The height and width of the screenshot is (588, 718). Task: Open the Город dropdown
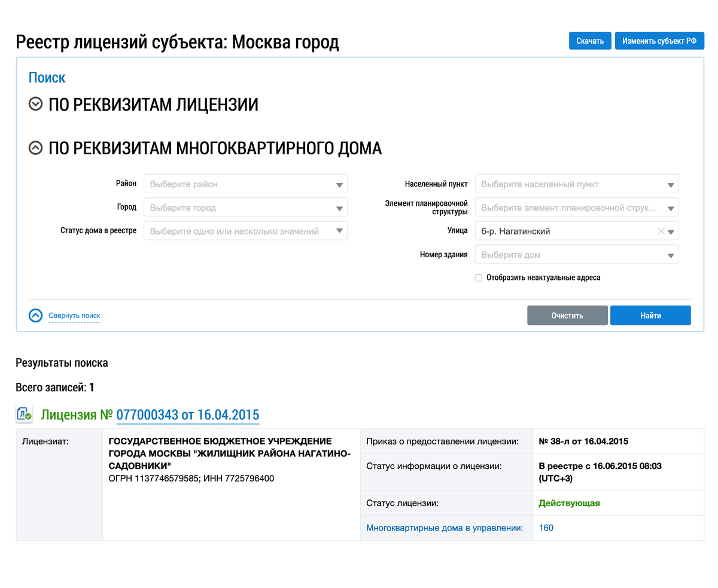point(245,208)
